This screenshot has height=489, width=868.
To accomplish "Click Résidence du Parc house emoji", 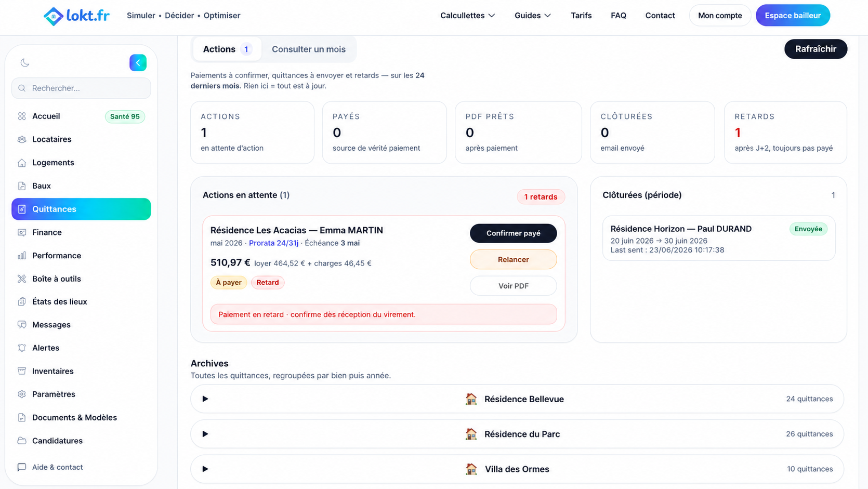I will click(471, 434).
